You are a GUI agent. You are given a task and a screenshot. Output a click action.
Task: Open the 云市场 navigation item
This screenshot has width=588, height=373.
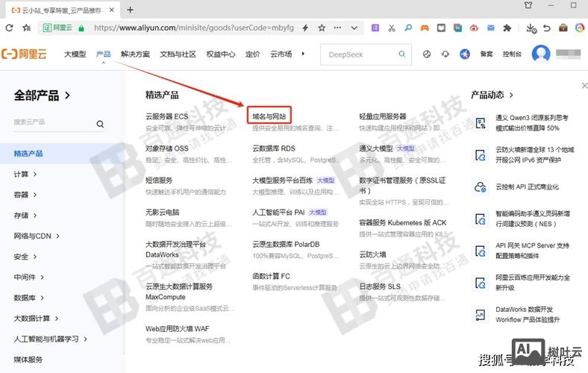(x=281, y=54)
